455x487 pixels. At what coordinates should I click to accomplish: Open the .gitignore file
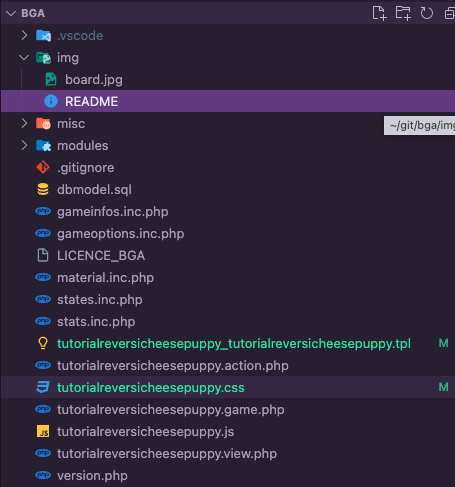pyautogui.click(x=86, y=168)
